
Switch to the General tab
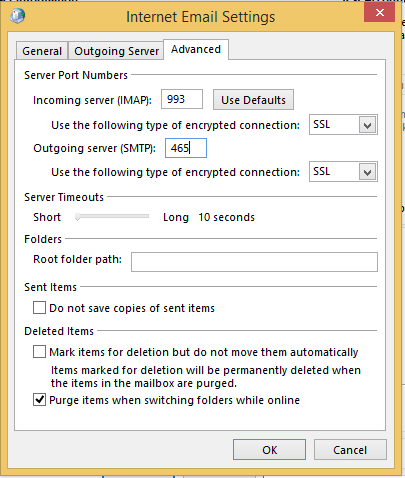42,51
